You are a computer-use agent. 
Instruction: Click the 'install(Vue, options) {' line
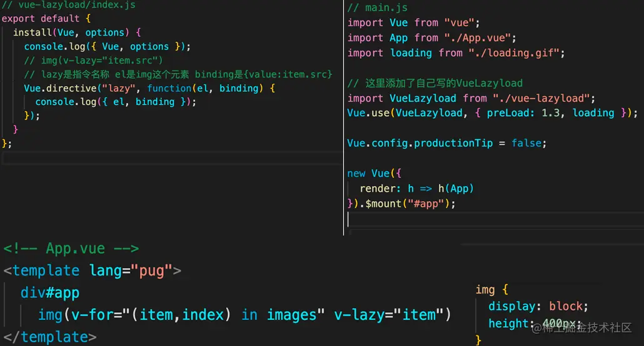point(77,32)
